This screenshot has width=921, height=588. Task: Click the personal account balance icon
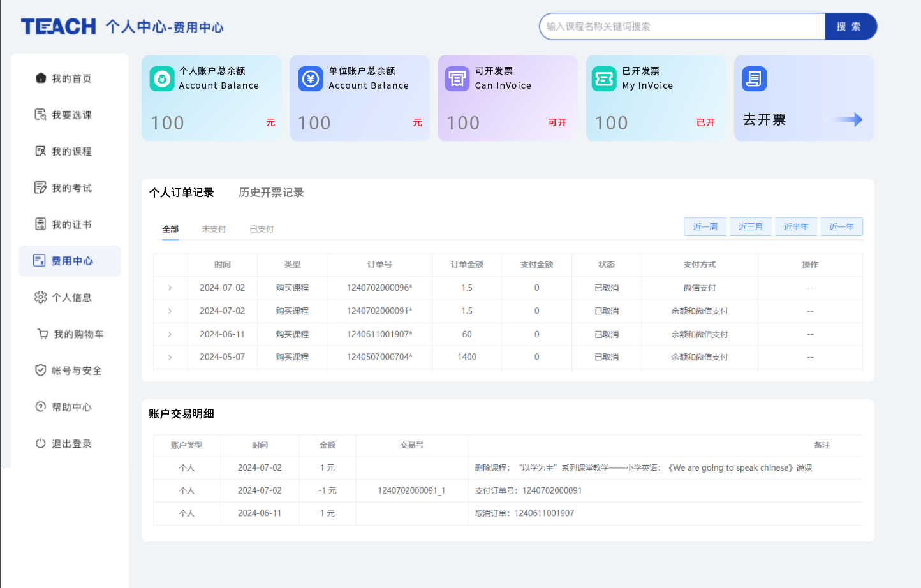162,79
